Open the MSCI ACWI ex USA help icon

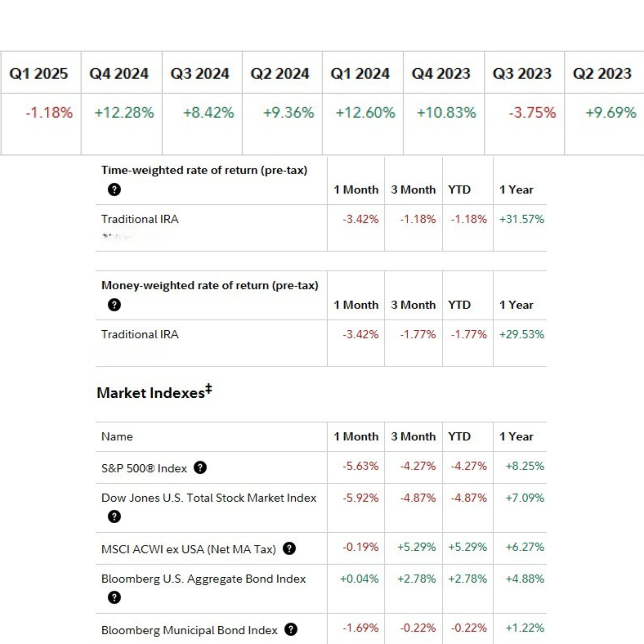click(290, 548)
